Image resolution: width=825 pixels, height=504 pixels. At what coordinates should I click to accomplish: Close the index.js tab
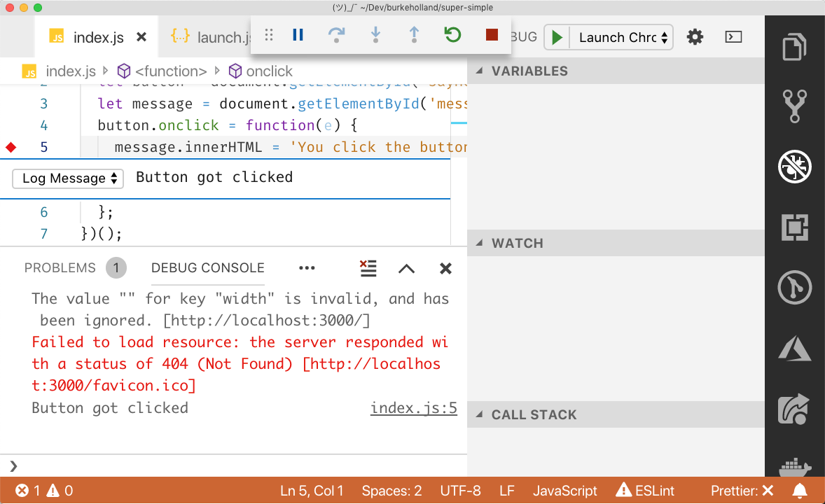coord(141,37)
